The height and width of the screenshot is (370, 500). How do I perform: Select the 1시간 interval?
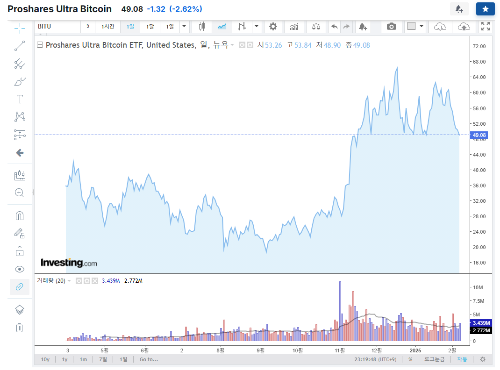108,26
